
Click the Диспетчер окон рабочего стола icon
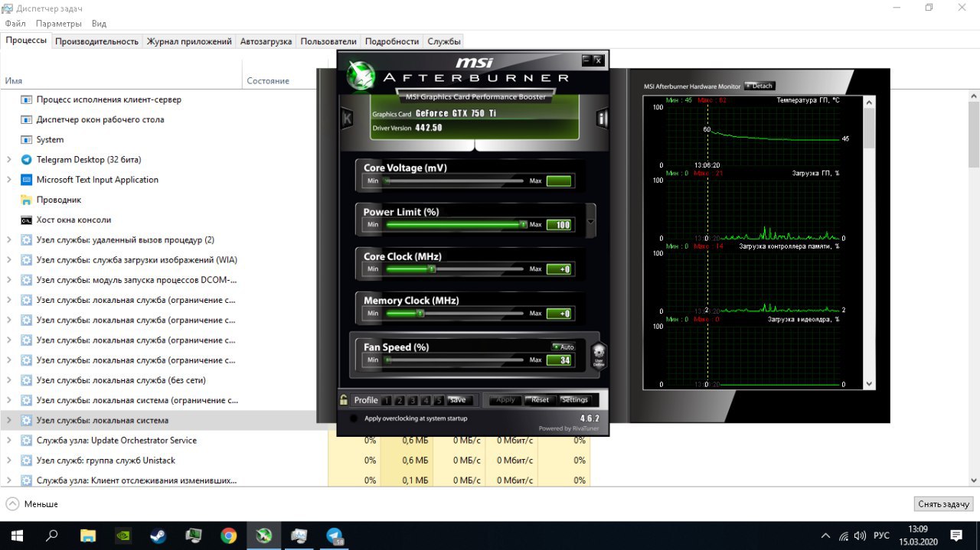[26, 120]
